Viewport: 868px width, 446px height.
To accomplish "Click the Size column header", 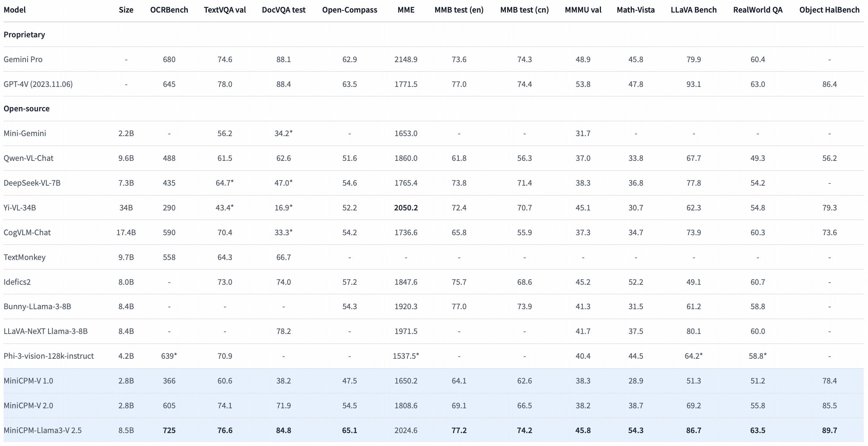I will [126, 10].
